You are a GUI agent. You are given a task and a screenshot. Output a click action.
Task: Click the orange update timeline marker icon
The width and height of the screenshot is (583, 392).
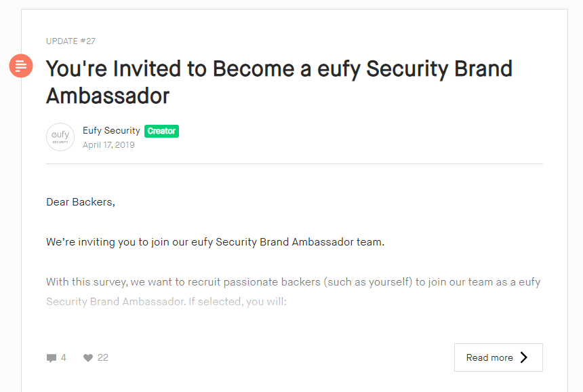coord(21,66)
